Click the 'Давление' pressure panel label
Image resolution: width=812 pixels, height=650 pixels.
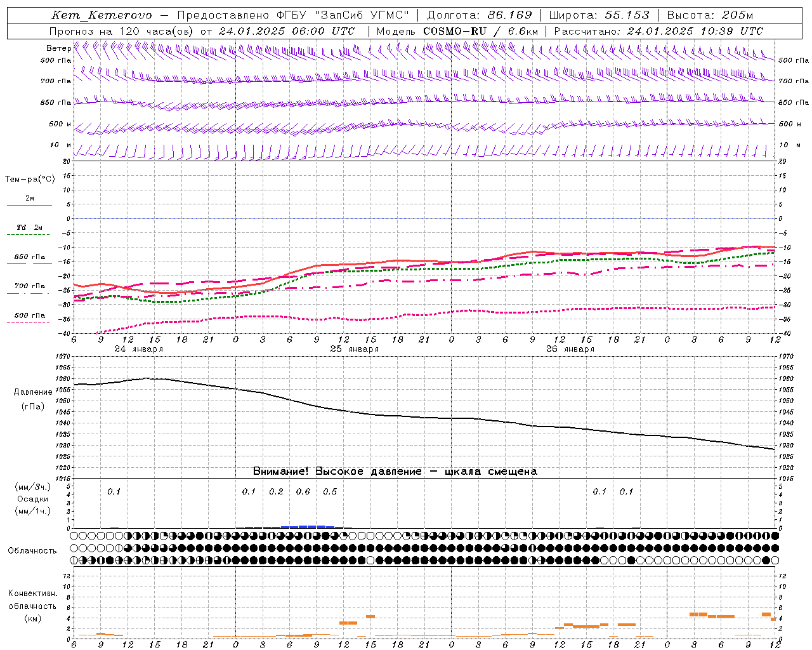point(33,392)
